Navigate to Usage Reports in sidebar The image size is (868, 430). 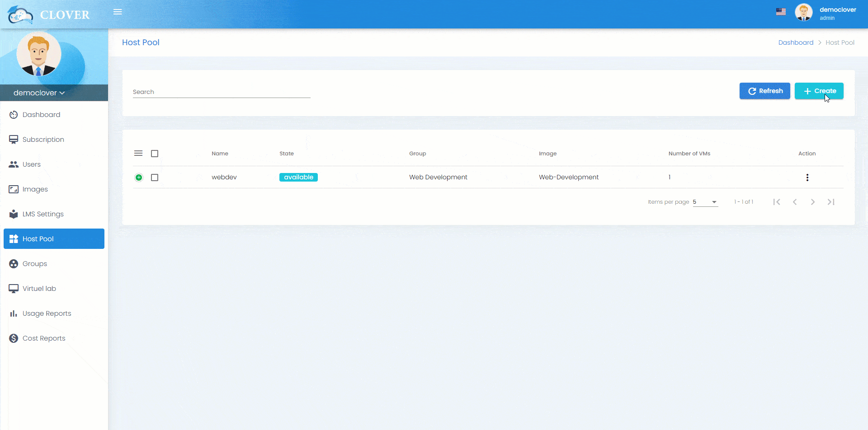(x=47, y=313)
